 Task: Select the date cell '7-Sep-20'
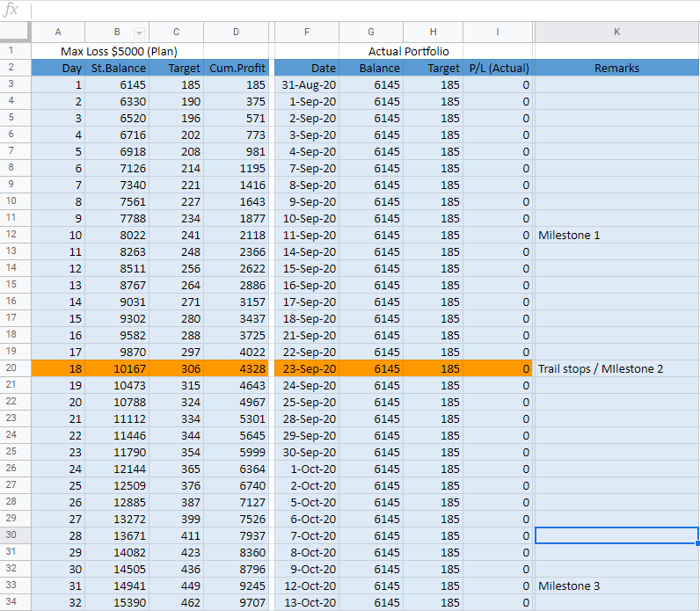click(x=307, y=168)
